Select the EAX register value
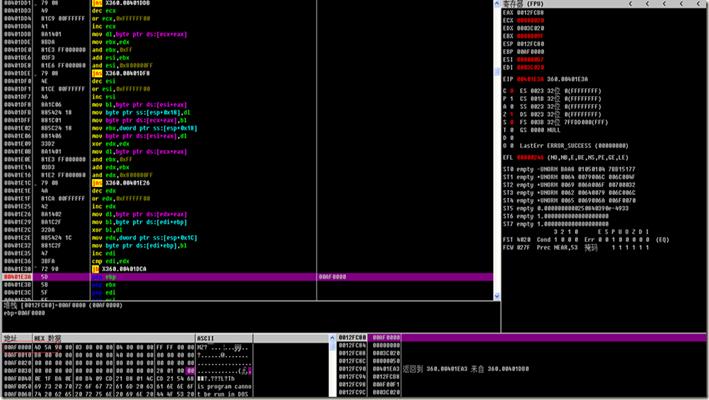Screen dimensions: 709x400 pyautogui.click(x=531, y=12)
